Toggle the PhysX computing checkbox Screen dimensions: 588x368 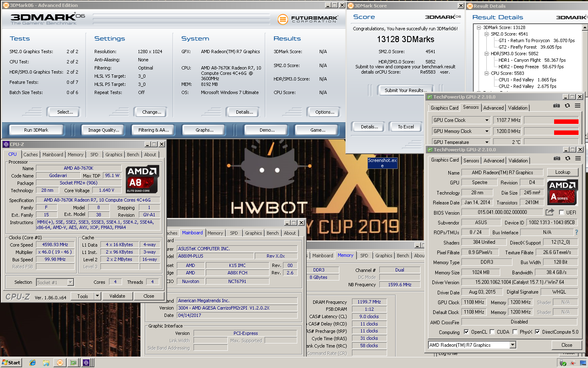click(515, 332)
